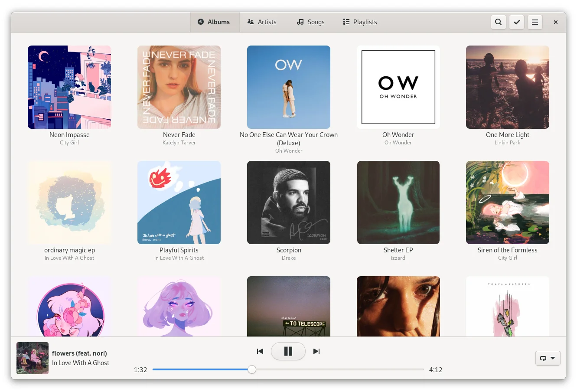Screen dimensions: 577x392
Task: Open the Playlists tab
Action: [360, 22]
